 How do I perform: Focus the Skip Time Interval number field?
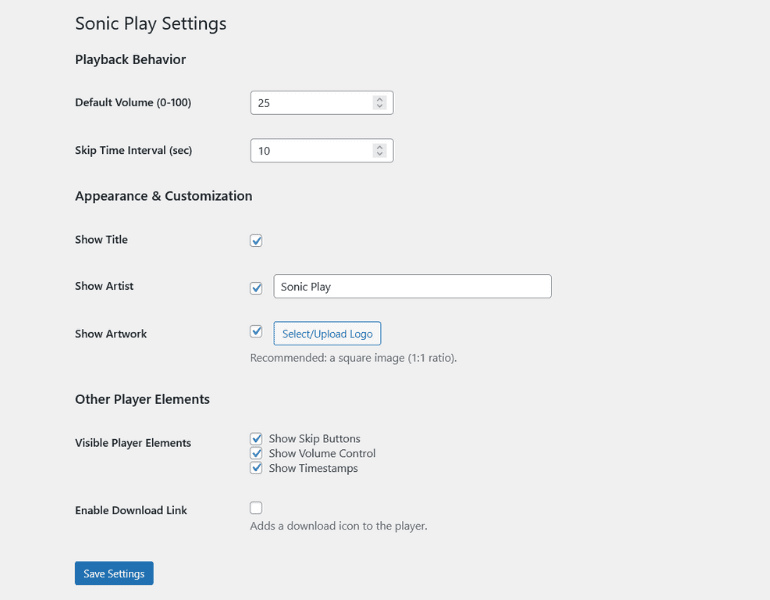[x=310, y=151]
